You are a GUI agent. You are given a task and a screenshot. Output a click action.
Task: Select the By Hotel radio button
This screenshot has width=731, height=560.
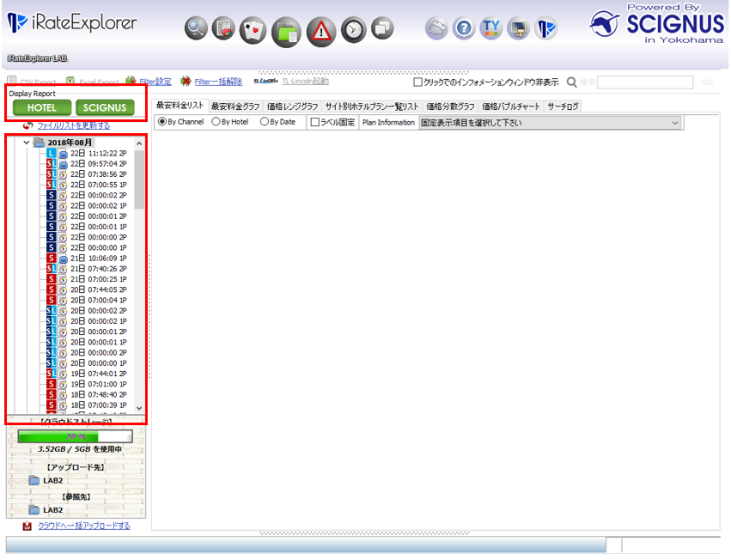click(216, 123)
